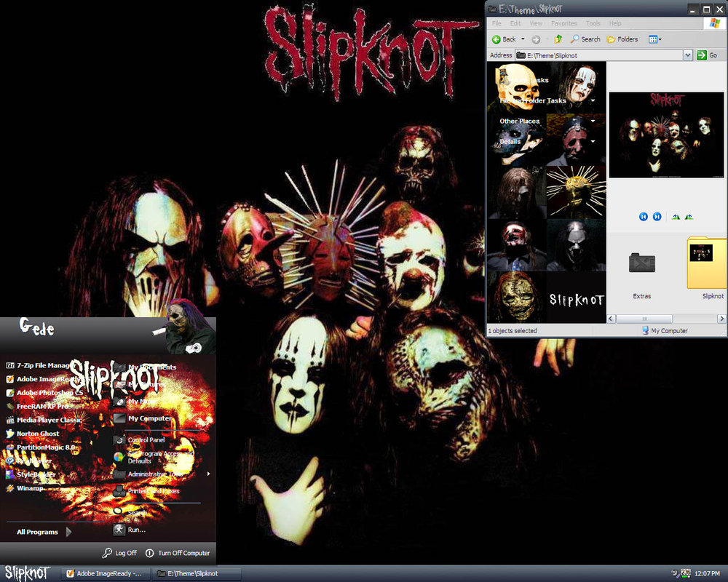Open Search in Explorer toolbar
The image size is (728, 582).
click(585, 39)
